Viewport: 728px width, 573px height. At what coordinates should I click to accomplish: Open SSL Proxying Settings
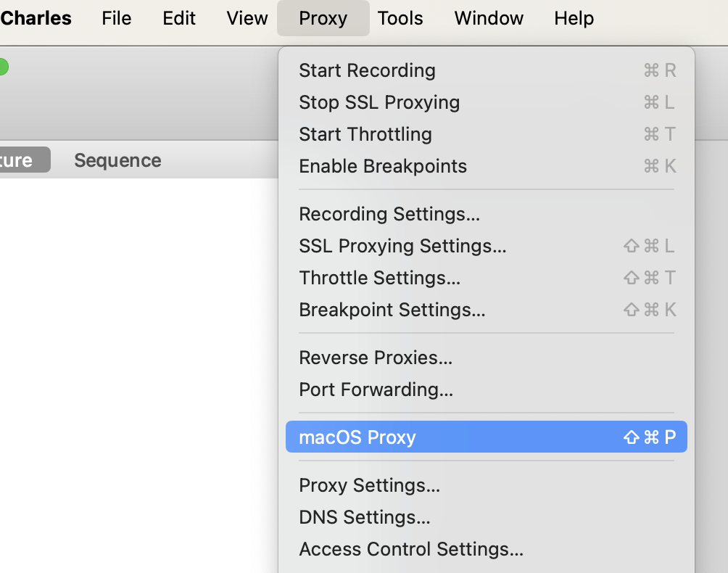(402, 246)
